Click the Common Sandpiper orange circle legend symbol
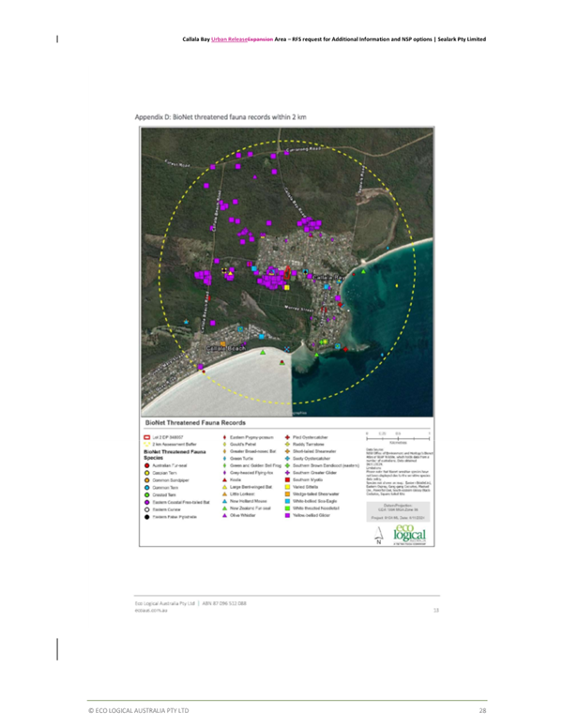 146,480
